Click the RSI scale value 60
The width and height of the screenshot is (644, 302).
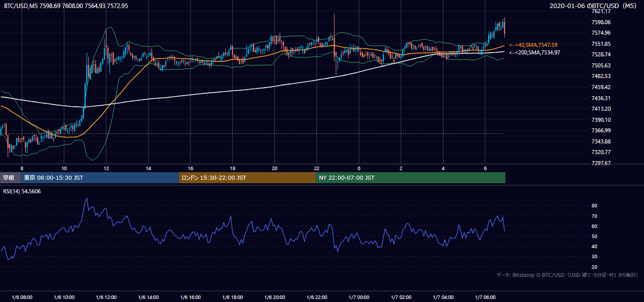pos(594,226)
